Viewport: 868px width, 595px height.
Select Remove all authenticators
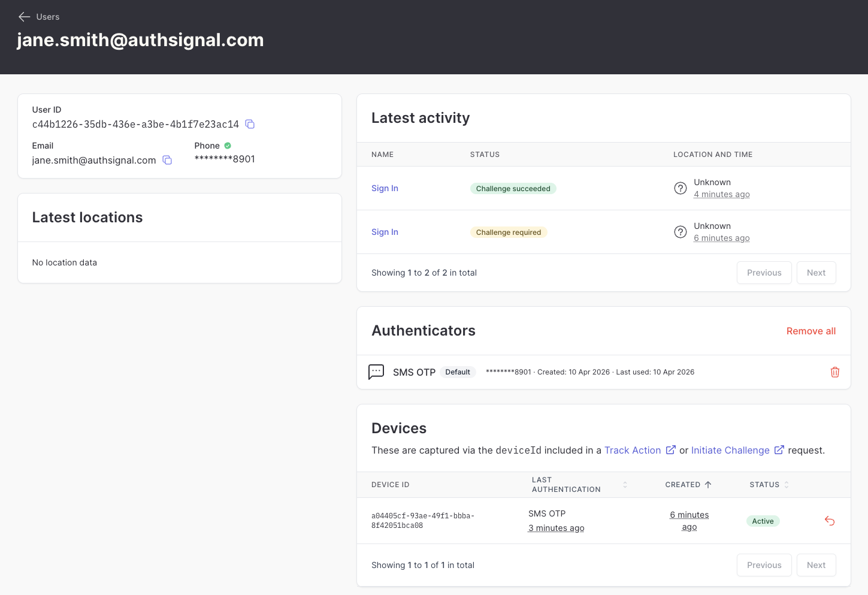pos(810,331)
